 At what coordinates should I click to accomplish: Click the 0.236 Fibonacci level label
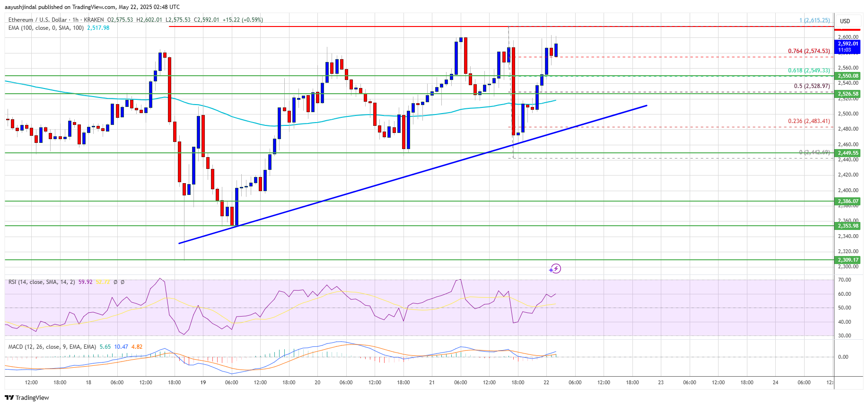tap(808, 121)
